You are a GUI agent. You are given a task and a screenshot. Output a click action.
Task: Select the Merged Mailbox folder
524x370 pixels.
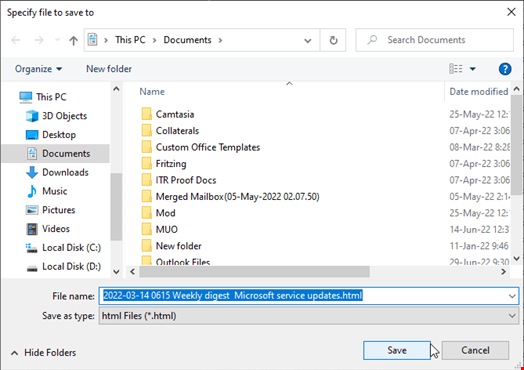pyautogui.click(x=237, y=197)
